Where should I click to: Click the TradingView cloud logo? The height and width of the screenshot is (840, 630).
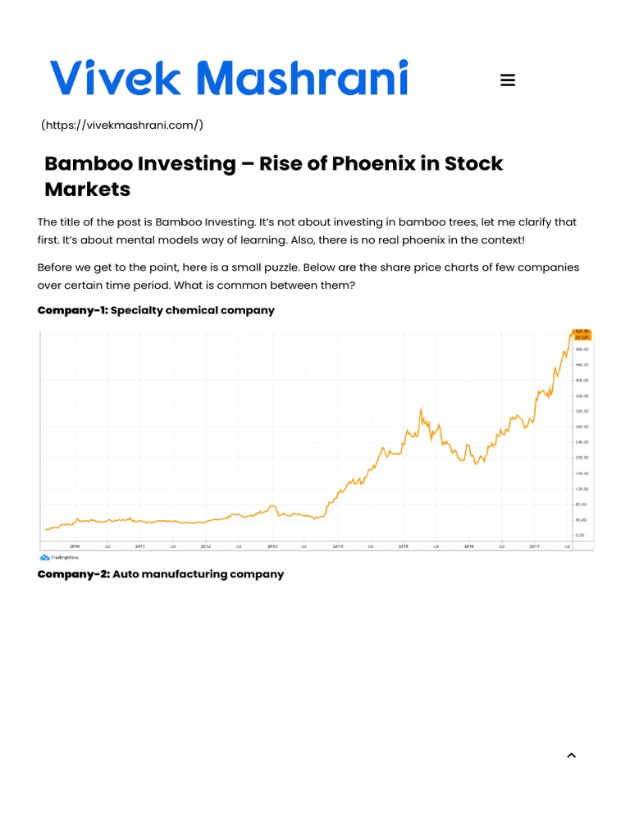pos(44,557)
